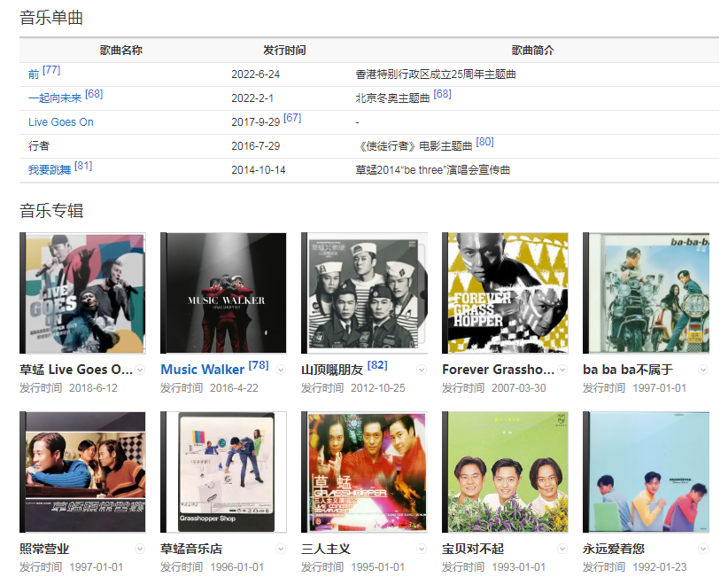The image size is (728, 585).
Task: Click reference 82 next to 山顶嘅朋友
Action: [377, 365]
